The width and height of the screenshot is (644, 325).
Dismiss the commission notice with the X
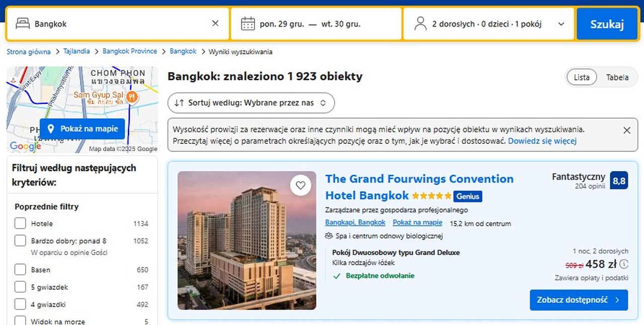point(627,130)
